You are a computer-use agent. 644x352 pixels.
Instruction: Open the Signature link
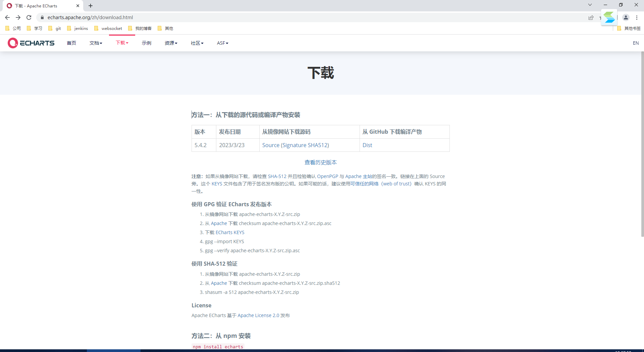294,145
